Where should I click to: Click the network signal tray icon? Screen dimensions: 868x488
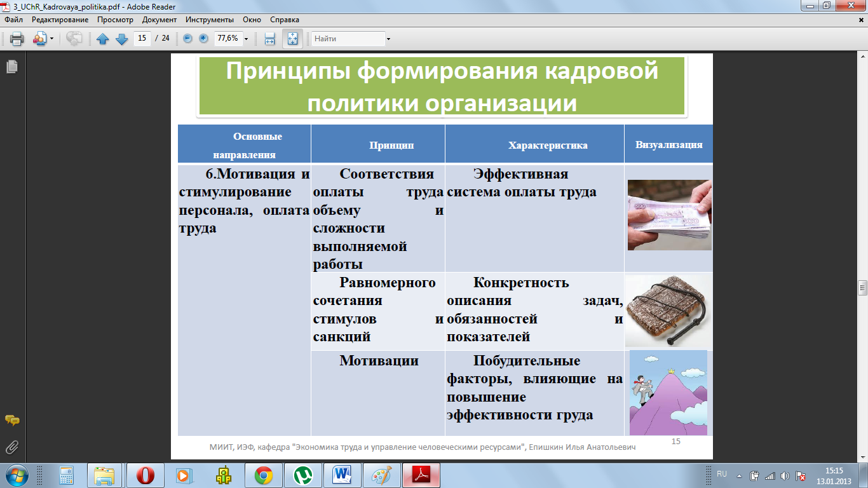pos(770,475)
